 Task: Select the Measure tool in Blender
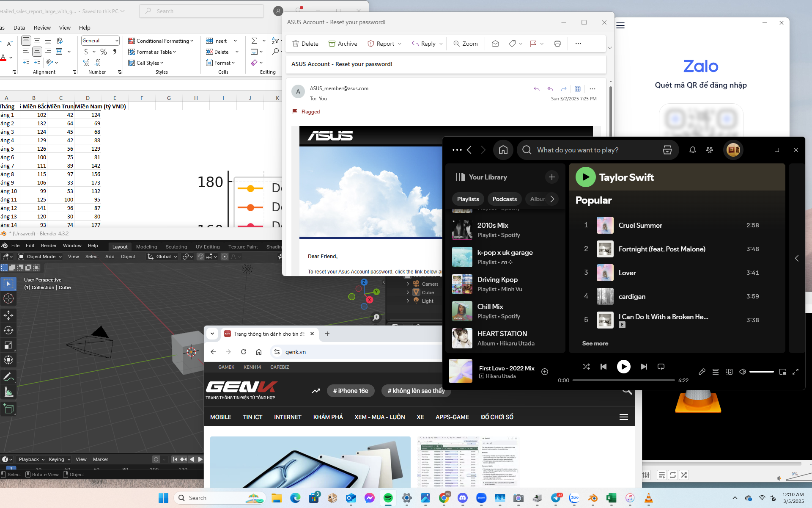pyautogui.click(x=8, y=392)
